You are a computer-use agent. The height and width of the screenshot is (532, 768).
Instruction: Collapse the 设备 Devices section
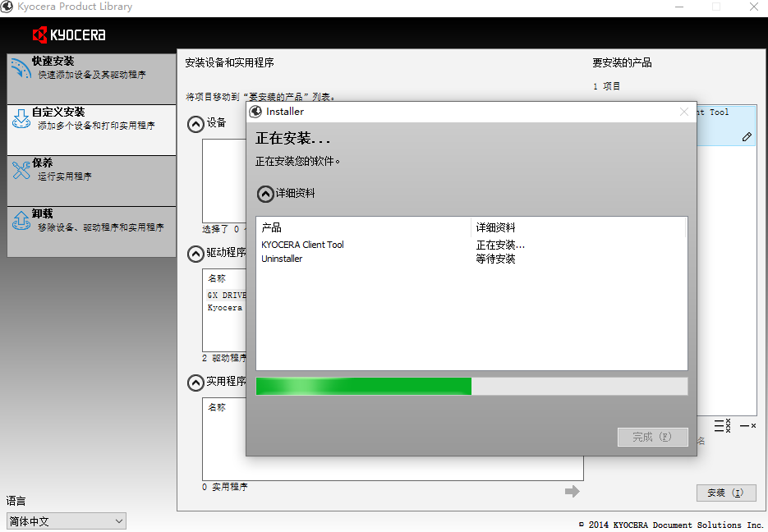coord(195,124)
